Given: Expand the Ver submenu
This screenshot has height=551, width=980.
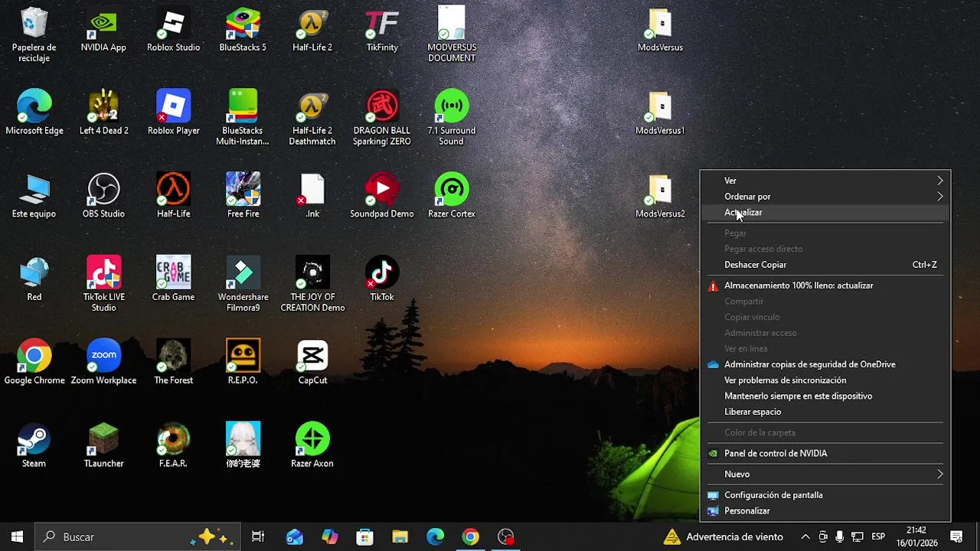Looking at the screenshot, I should point(825,181).
